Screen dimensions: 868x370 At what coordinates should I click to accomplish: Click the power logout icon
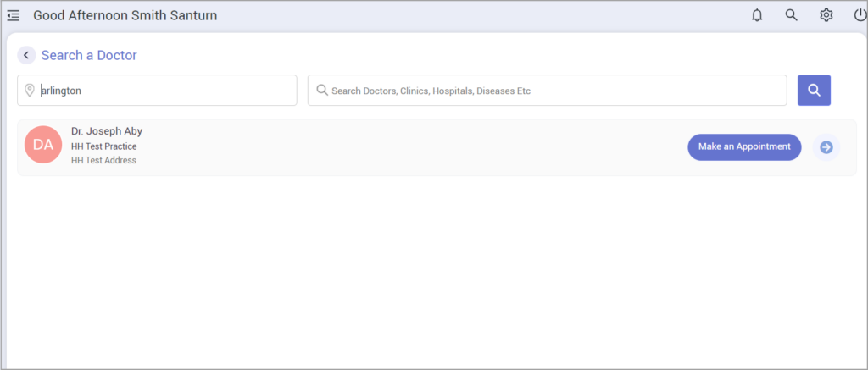[x=860, y=15]
